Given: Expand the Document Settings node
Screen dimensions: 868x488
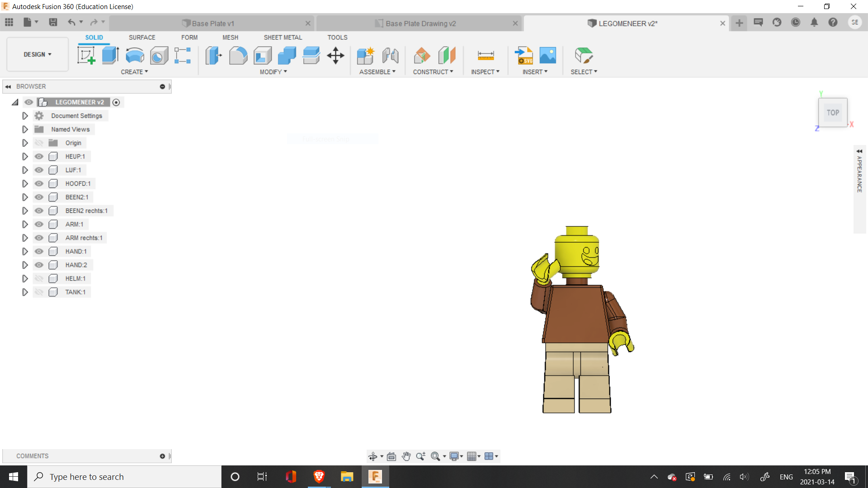Looking at the screenshot, I should (25, 116).
